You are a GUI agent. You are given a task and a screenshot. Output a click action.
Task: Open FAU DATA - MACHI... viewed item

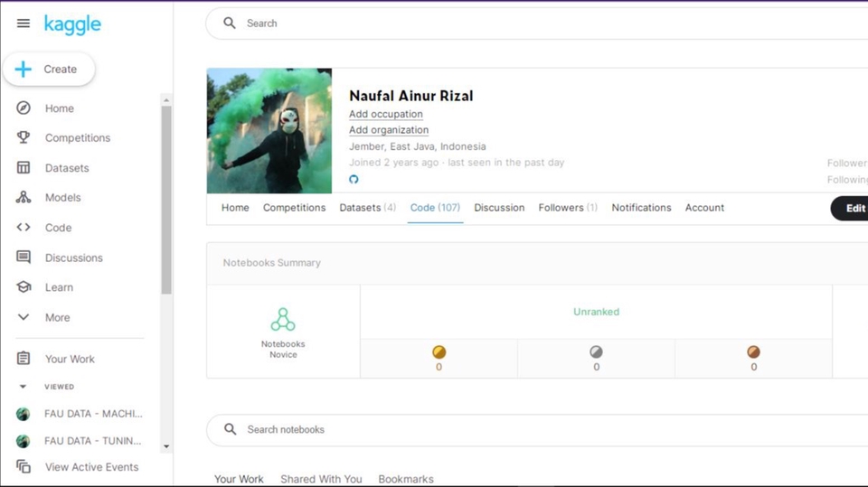(93, 414)
